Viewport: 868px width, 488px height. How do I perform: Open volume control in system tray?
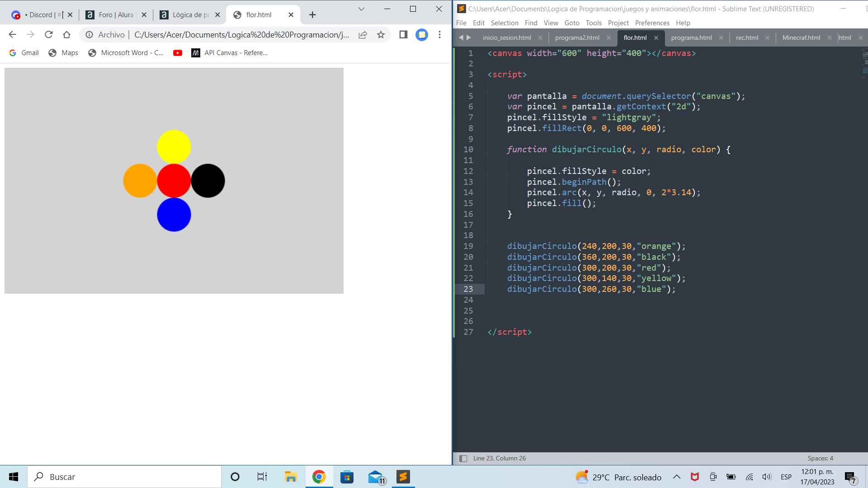(x=767, y=477)
